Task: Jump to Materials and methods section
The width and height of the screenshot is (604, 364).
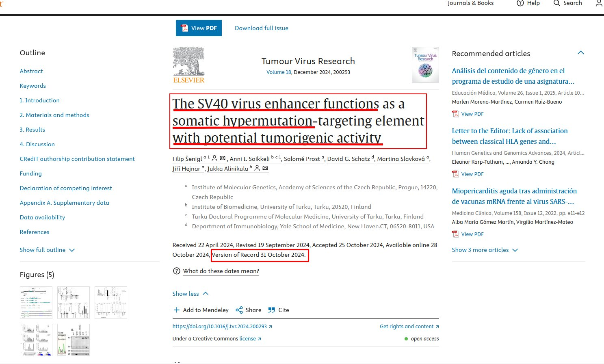Action: 54,115
